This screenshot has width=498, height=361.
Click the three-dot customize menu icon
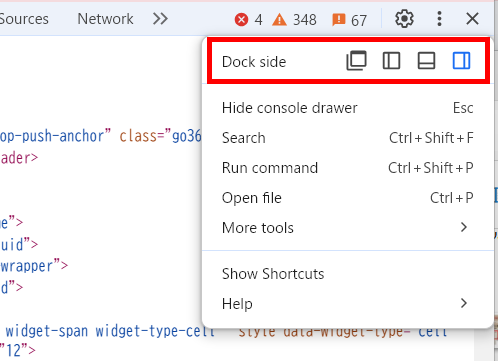439,19
